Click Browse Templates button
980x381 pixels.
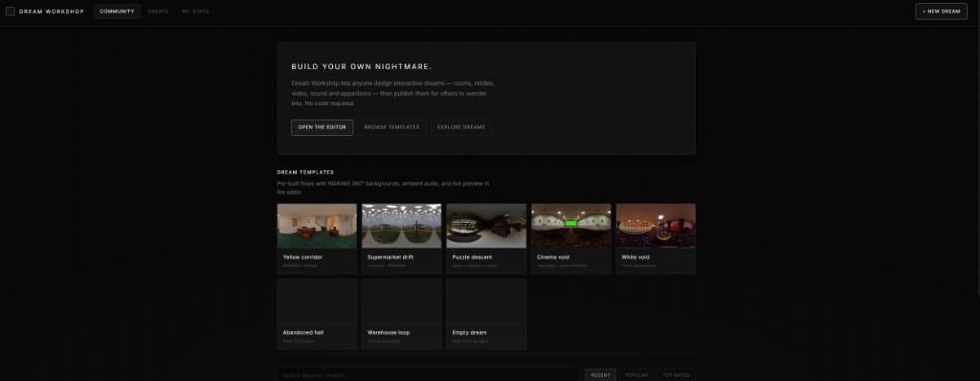391,127
